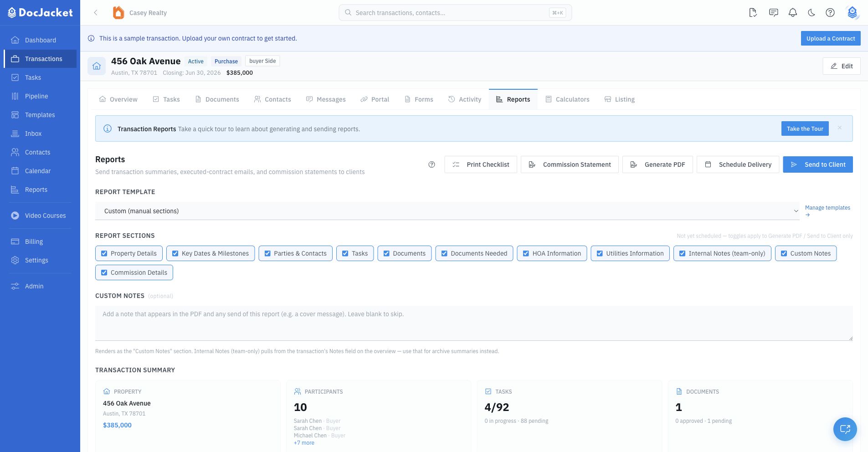The width and height of the screenshot is (868, 452).
Task: Uncheck Utilities Information section
Action: tap(600, 253)
